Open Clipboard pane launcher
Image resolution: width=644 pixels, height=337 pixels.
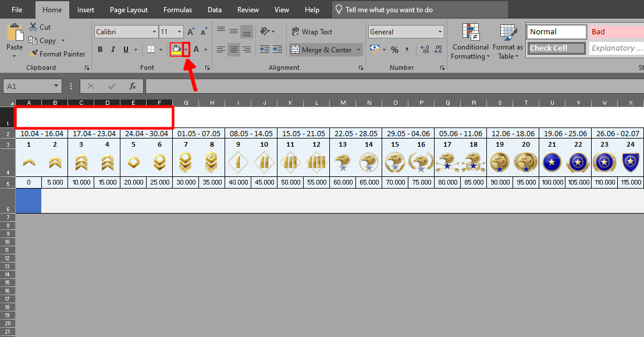[87, 68]
